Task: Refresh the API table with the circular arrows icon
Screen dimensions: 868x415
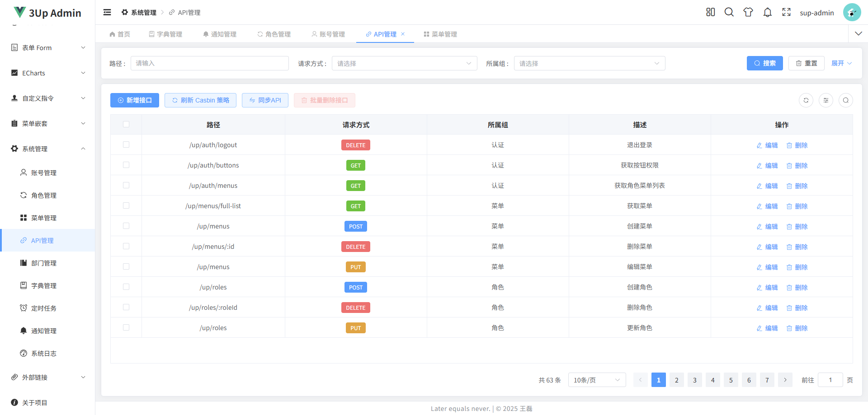Action: [x=806, y=100]
